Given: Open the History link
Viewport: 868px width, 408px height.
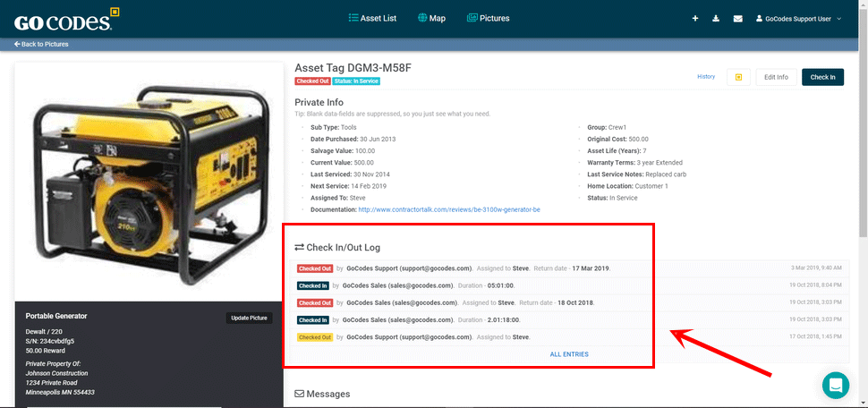Looking at the screenshot, I should (x=706, y=77).
